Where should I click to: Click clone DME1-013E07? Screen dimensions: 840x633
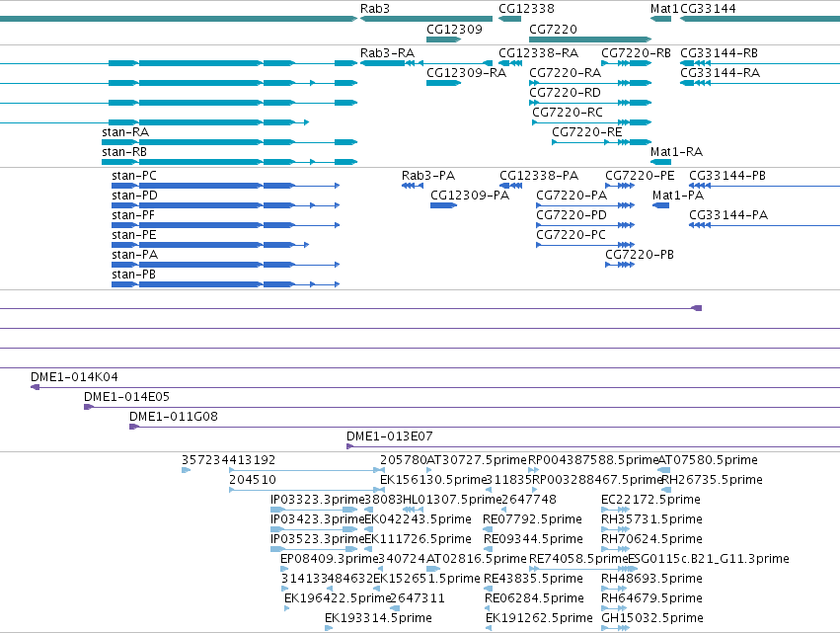390,436
